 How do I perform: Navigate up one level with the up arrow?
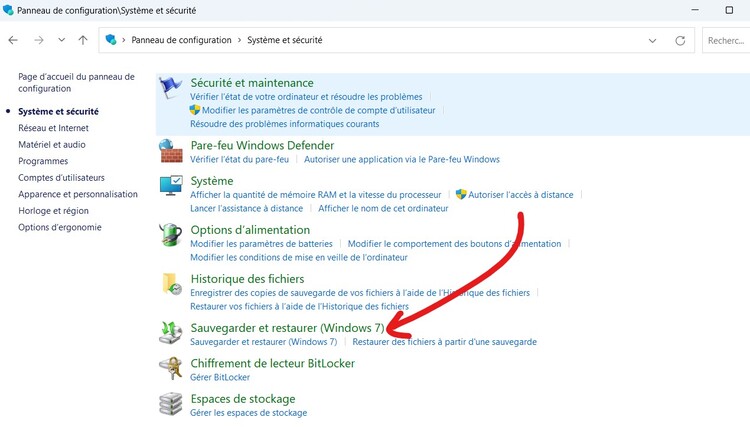[83, 40]
